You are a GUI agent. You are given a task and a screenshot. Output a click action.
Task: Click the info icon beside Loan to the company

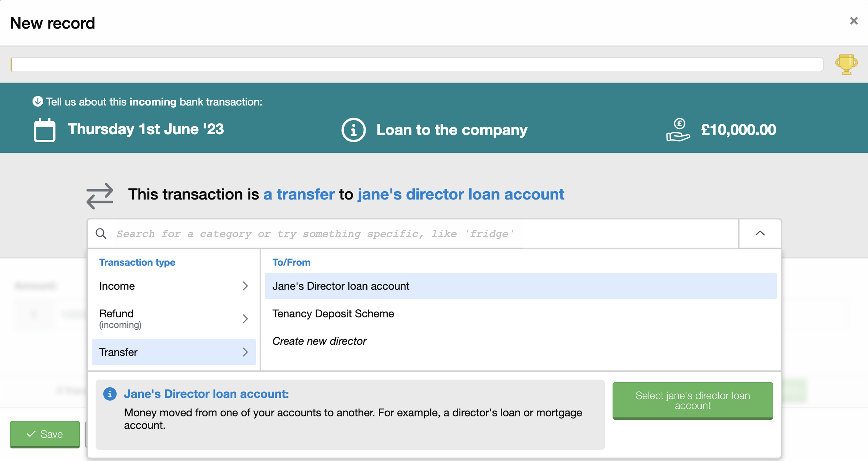tap(353, 130)
